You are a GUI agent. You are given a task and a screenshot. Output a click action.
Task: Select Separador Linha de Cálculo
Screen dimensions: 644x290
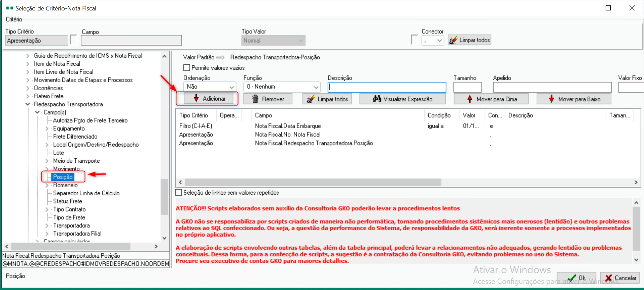[86, 193]
